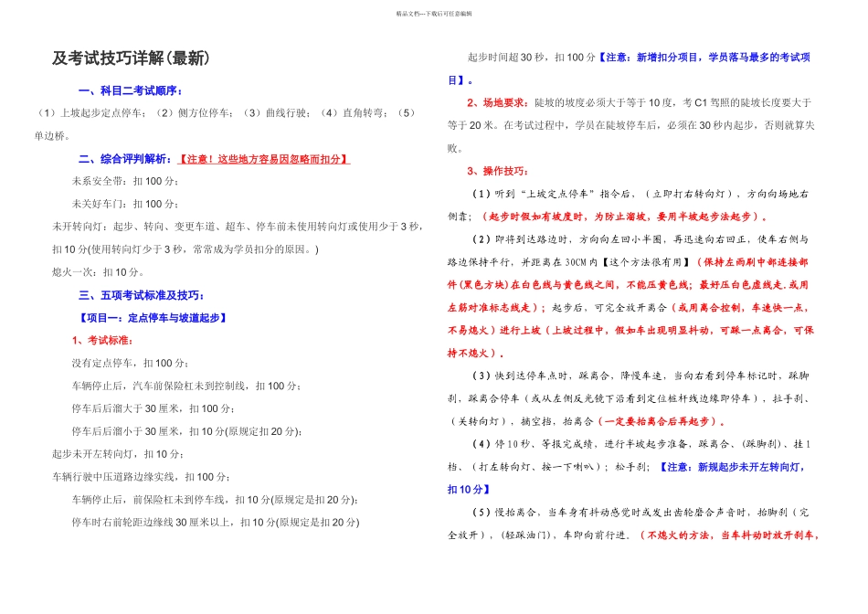
Task: Click line 起步时间超30秒，扣100分
Action: (x=531, y=57)
